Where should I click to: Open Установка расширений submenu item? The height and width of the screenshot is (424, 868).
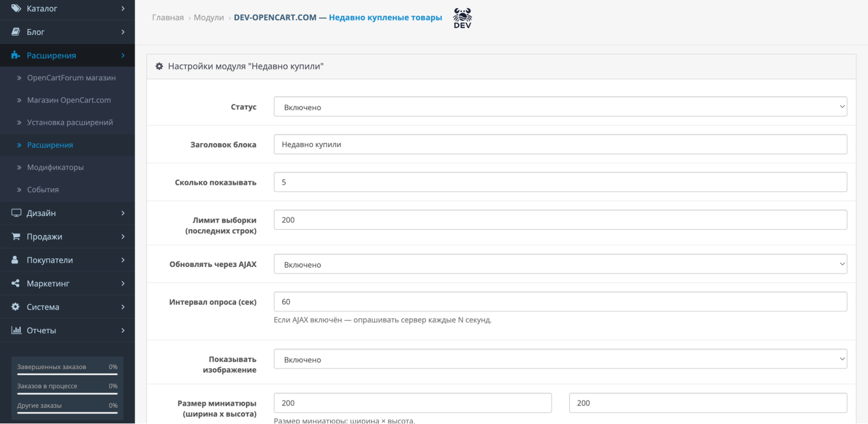point(70,123)
